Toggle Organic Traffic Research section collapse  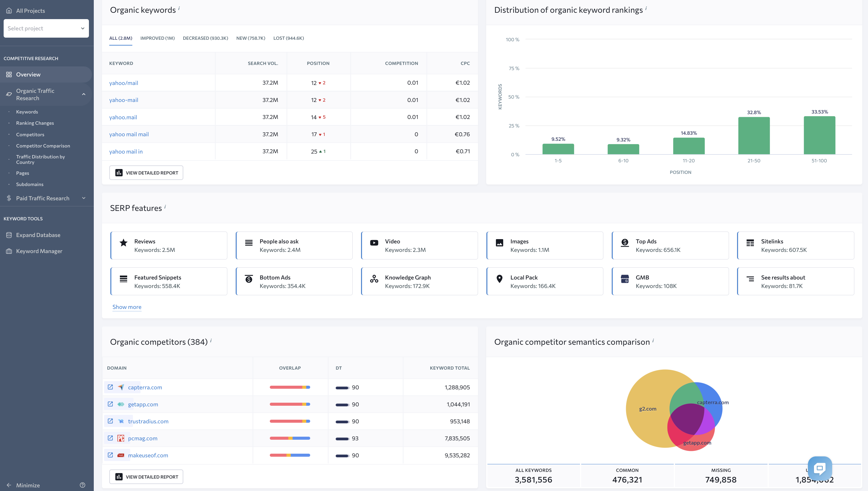click(x=84, y=94)
